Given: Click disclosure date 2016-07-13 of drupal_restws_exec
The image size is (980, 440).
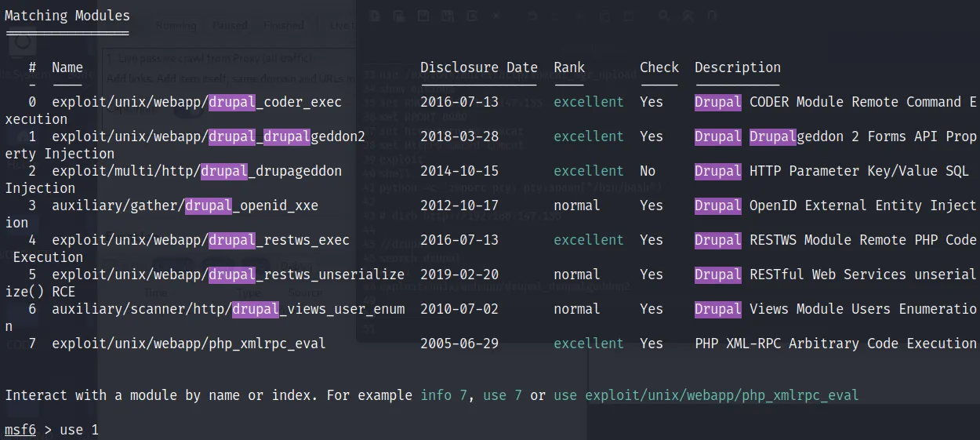Looking at the screenshot, I should coord(459,240).
